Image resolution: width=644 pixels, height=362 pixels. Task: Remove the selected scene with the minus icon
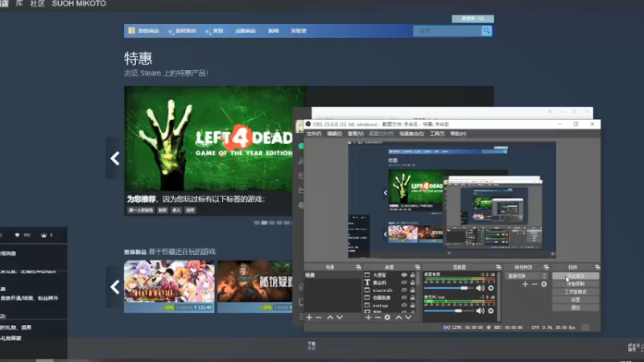point(319,317)
